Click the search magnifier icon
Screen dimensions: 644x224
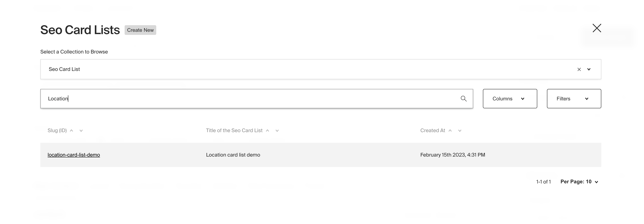pyautogui.click(x=463, y=98)
